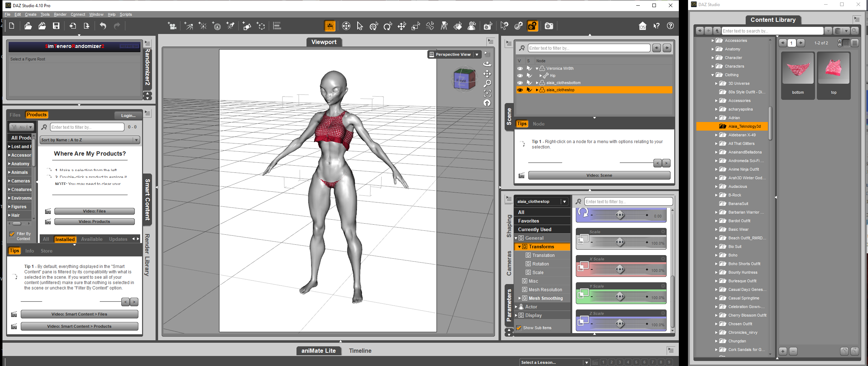
Task: Open the DAZ home house icon
Action: pos(643,26)
